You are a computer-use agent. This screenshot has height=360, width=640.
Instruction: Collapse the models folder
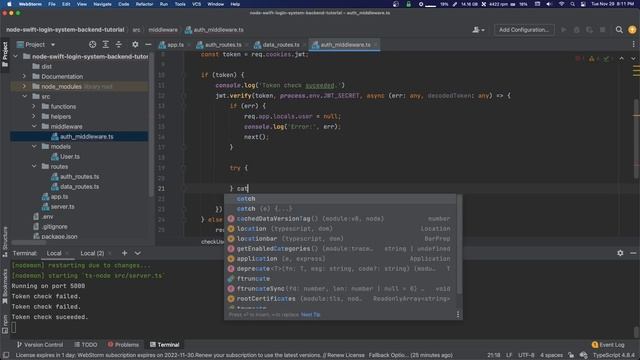(34, 147)
